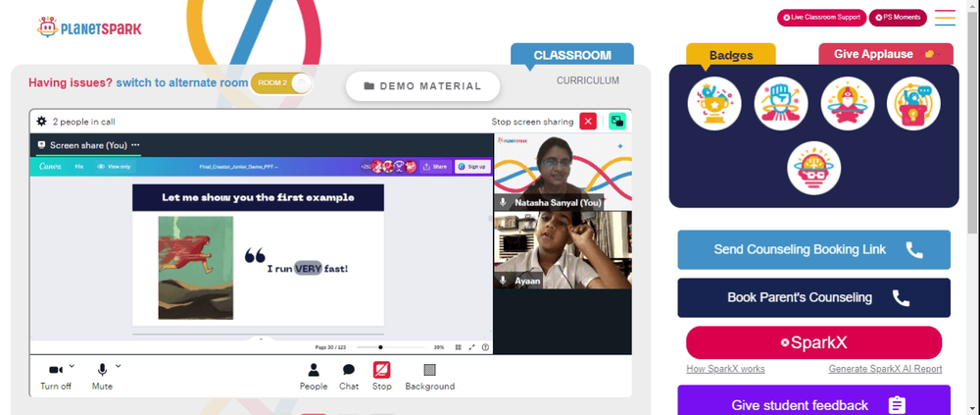The width and height of the screenshot is (980, 415).
Task: Switch to the CLASSROOM tab
Action: click(x=572, y=55)
